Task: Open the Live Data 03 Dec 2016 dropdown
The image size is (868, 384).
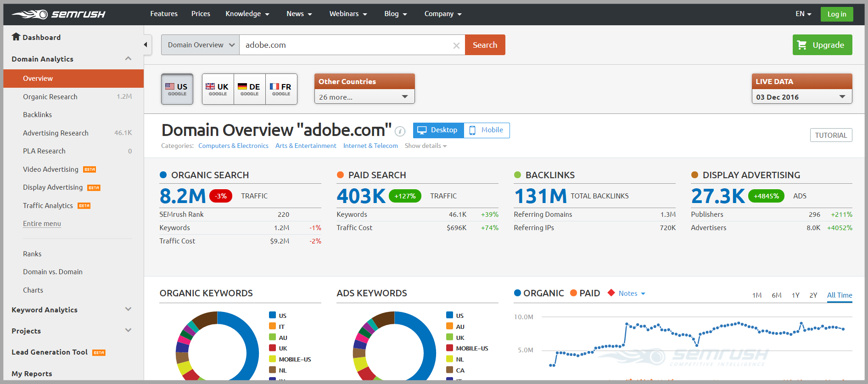Action: tap(801, 97)
